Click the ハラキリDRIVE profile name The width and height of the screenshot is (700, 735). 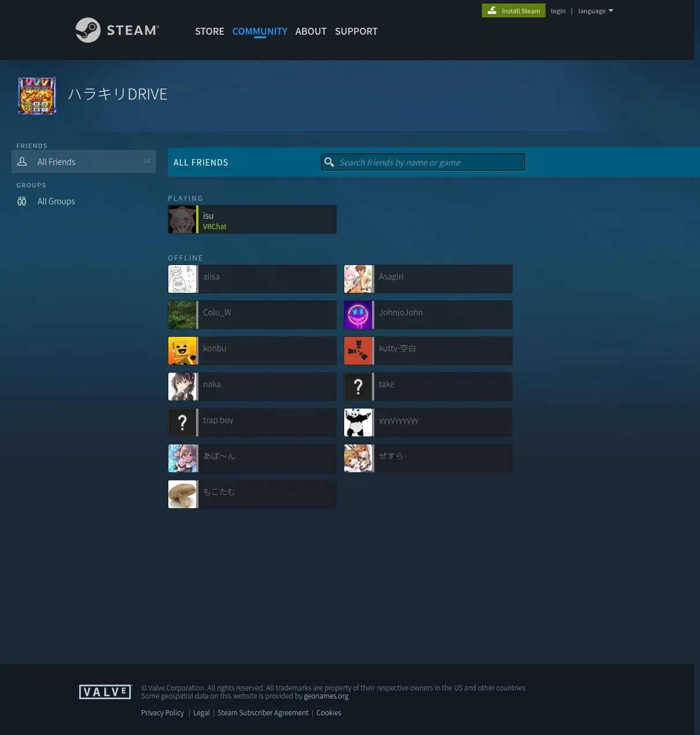tap(117, 94)
